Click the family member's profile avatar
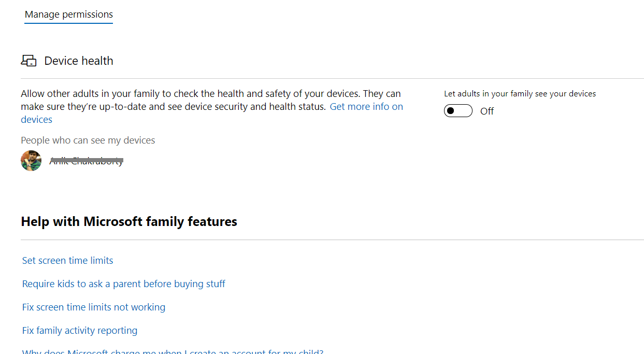 (31, 161)
